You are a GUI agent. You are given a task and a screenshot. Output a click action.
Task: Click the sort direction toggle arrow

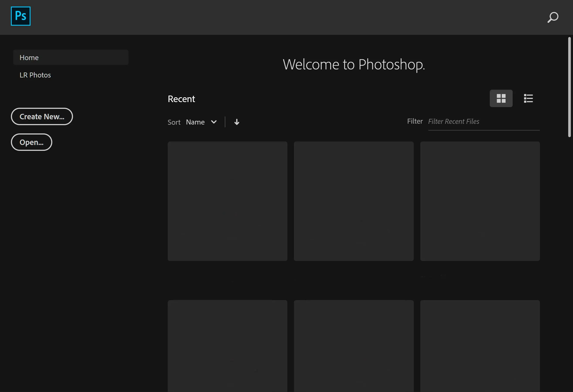[236, 122]
